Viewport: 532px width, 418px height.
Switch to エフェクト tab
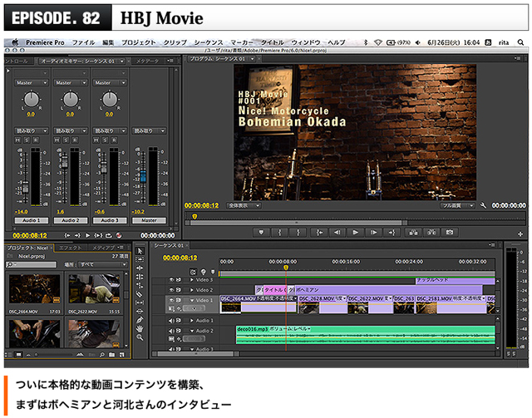[x=70, y=248]
